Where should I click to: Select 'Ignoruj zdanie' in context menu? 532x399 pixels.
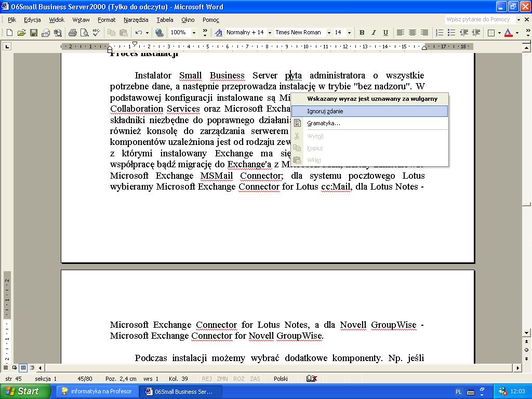(325, 111)
